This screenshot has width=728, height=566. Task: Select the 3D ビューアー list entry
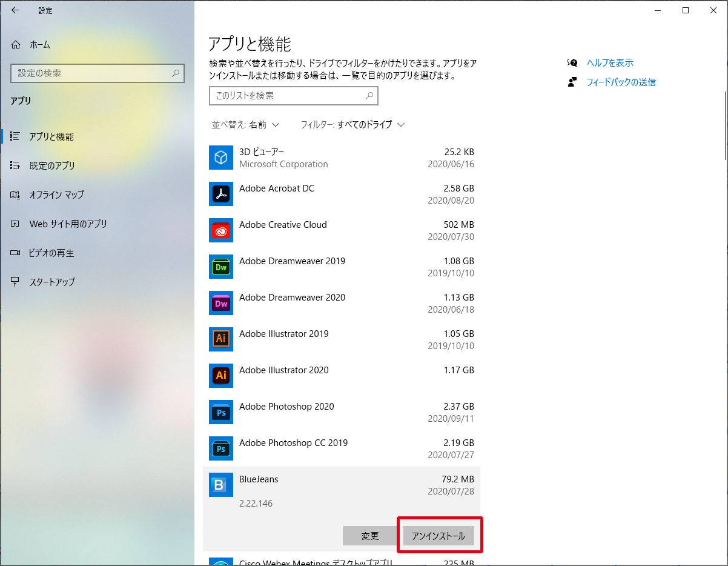tap(342, 158)
